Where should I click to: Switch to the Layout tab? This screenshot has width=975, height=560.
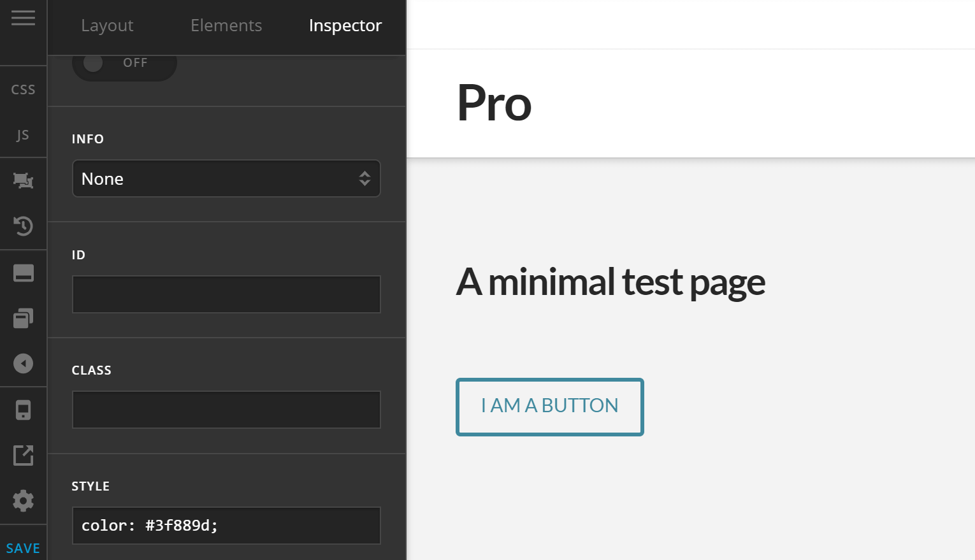106,25
